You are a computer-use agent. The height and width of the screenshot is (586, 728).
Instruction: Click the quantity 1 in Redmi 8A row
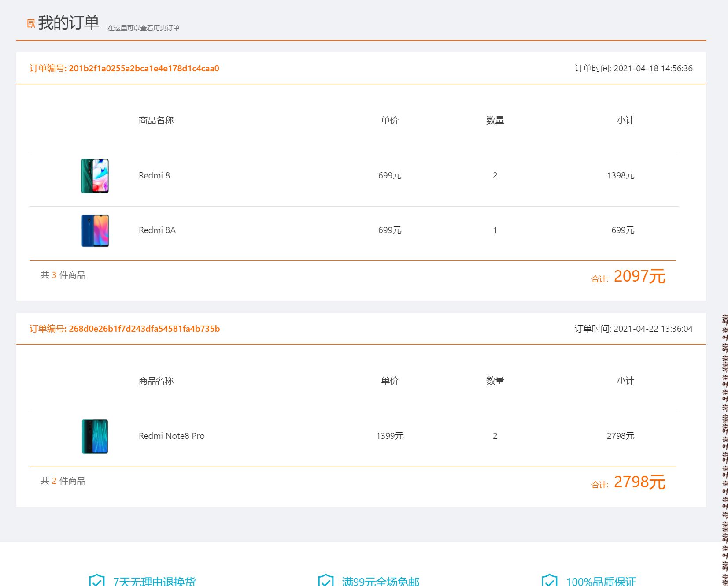pyautogui.click(x=495, y=230)
